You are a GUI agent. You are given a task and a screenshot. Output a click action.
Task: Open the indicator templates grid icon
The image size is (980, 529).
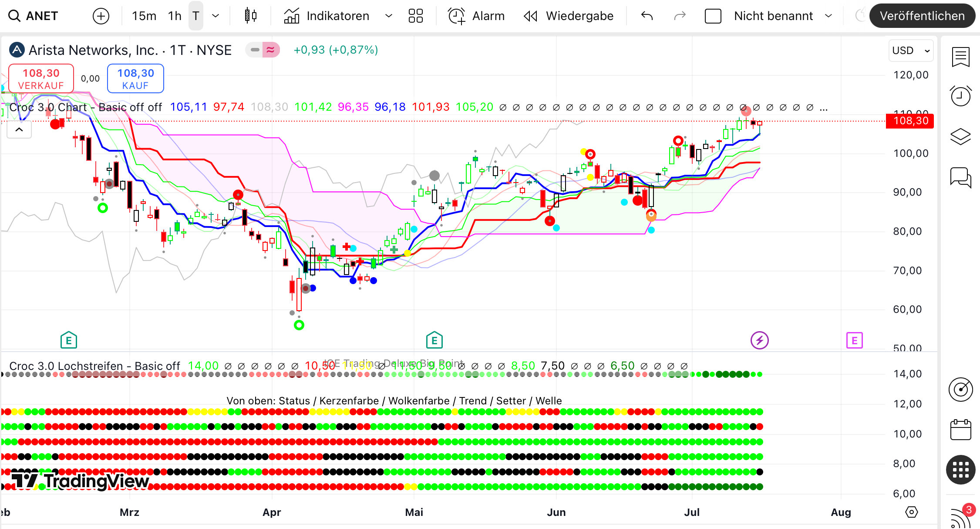point(415,16)
